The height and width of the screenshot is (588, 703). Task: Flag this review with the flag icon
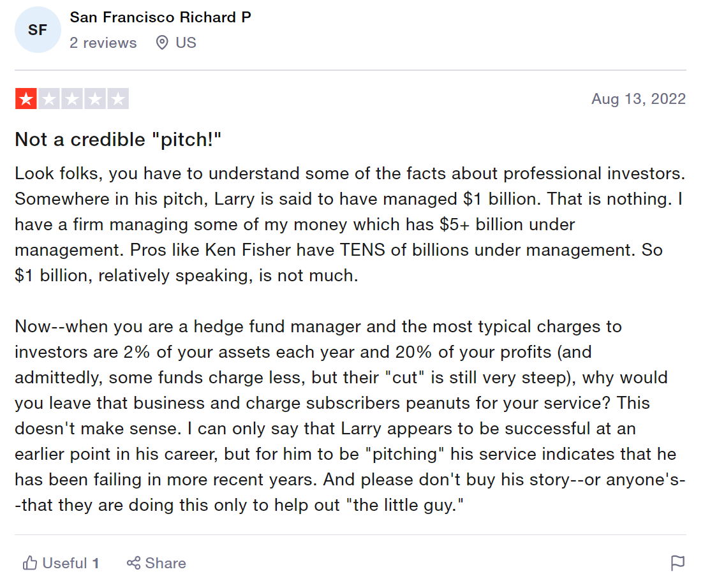[677, 563]
